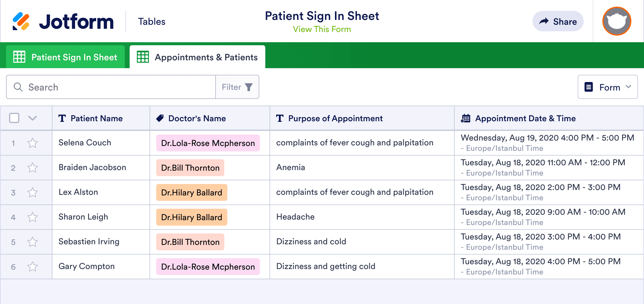644x304 pixels.
Task: Open the Filter options via filter icon
Action: (248, 87)
